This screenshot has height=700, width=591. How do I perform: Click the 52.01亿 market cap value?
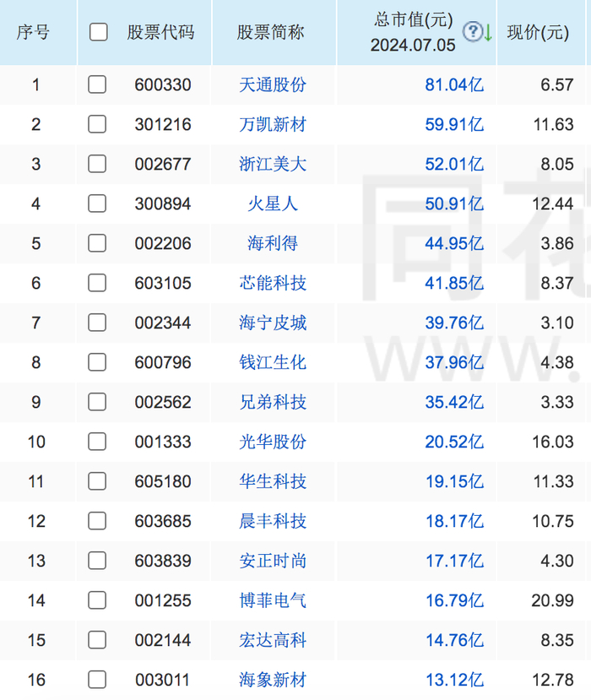(454, 164)
